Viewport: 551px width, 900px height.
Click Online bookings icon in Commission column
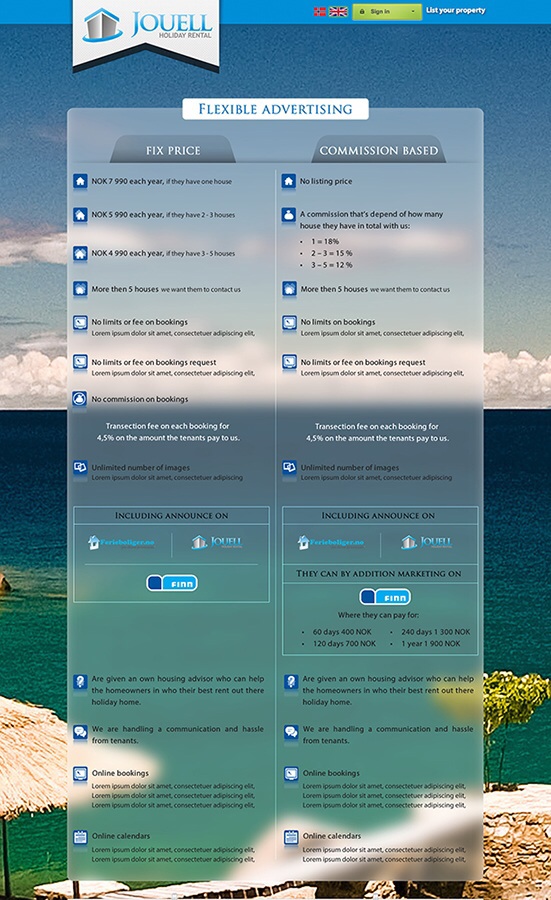[x=291, y=774]
